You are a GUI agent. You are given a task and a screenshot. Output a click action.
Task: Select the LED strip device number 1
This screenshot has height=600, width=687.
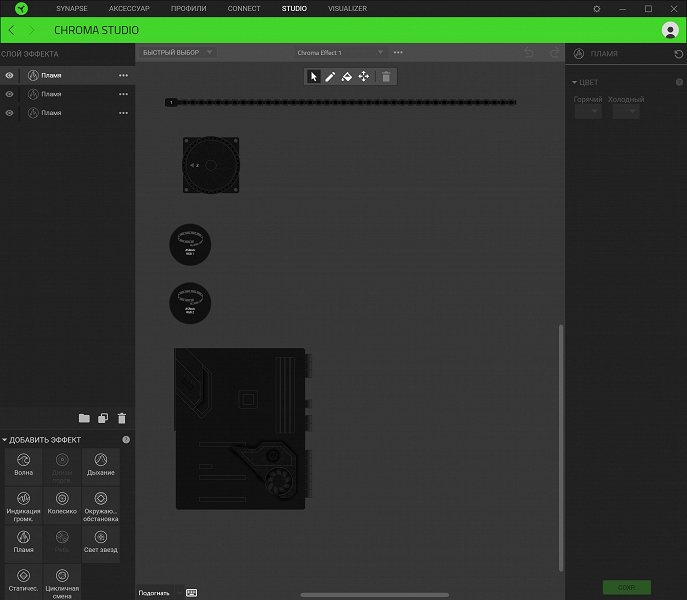(x=340, y=103)
